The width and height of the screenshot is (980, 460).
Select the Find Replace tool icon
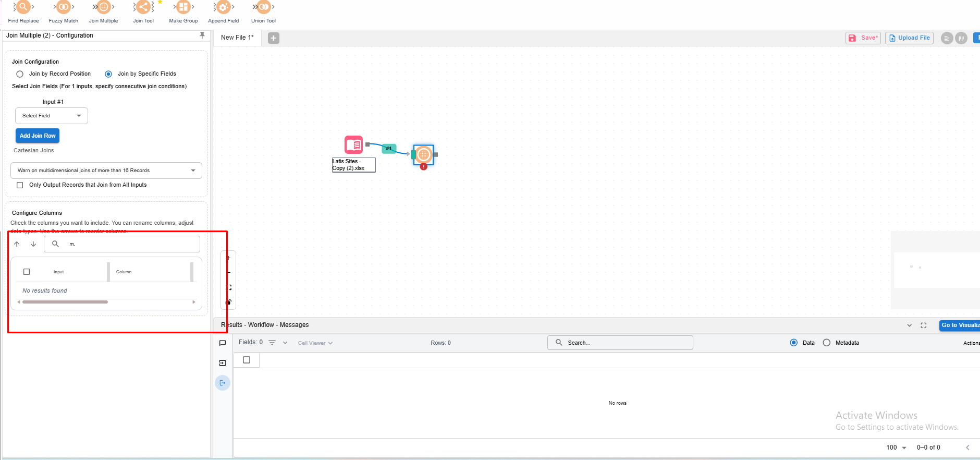23,7
